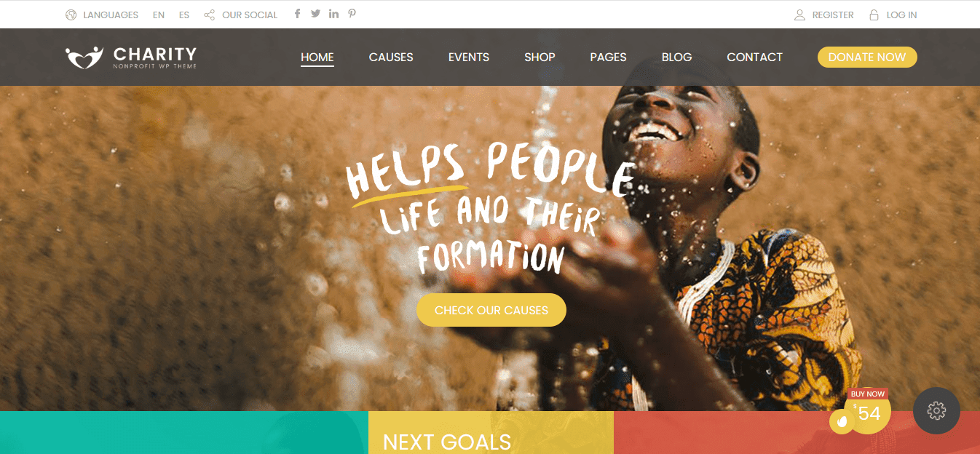Click the Charity logo in header

(131, 57)
